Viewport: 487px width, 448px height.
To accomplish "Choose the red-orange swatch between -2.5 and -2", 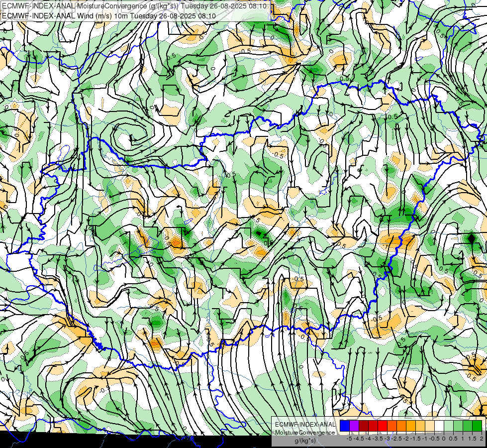I will (x=392, y=426).
